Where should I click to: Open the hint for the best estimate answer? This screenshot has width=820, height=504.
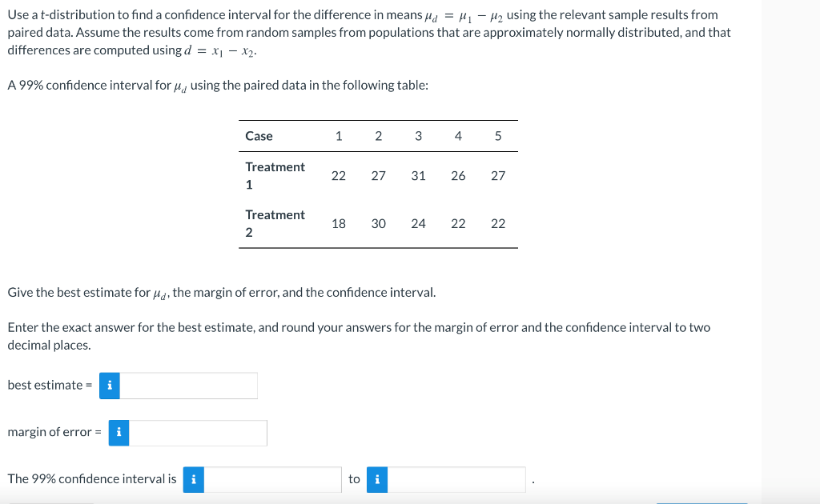click(109, 385)
